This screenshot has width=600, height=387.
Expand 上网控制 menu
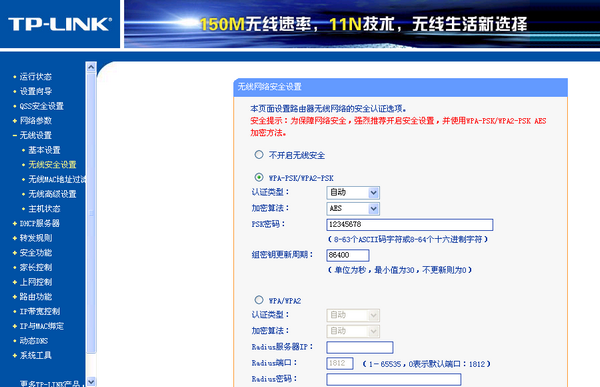point(36,282)
